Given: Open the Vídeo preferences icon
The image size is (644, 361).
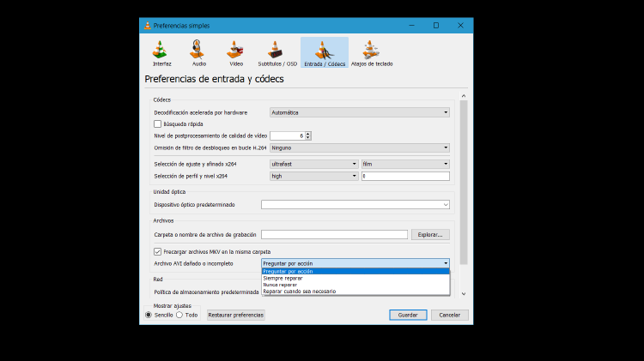Looking at the screenshot, I should 236,52.
